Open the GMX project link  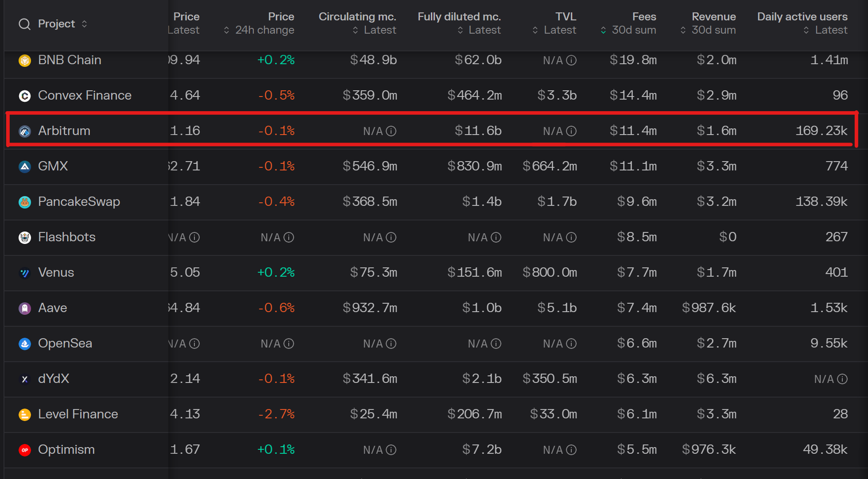[x=53, y=166]
